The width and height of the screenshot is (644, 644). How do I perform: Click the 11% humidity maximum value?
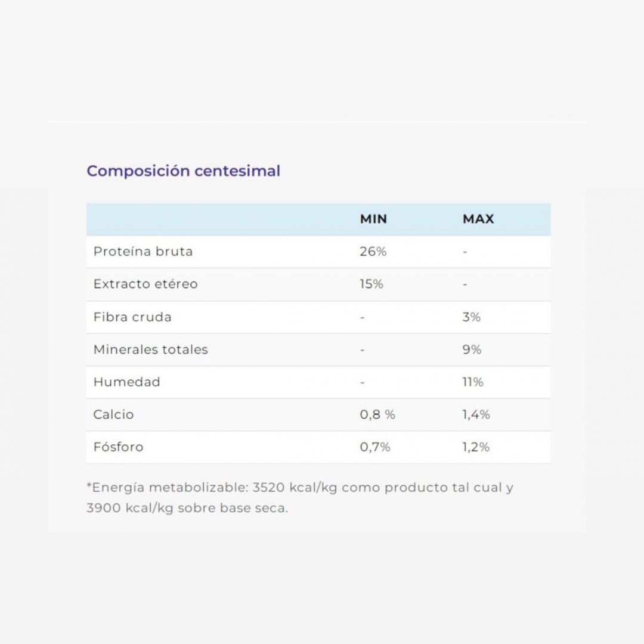tap(473, 382)
